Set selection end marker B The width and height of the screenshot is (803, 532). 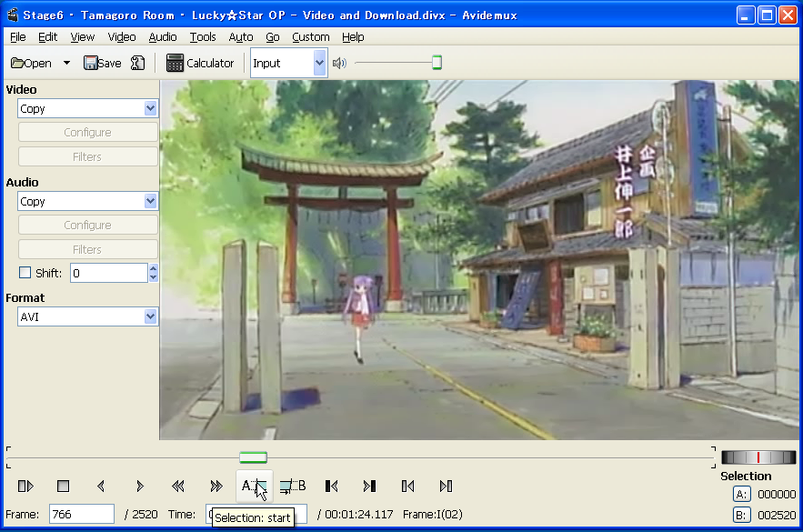pyautogui.click(x=293, y=486)
